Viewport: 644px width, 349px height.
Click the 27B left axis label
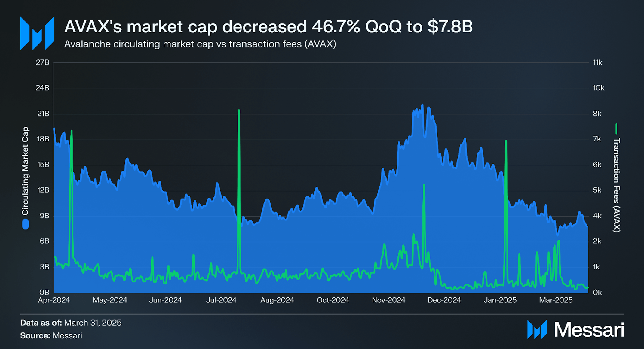[x=42, y=62]
